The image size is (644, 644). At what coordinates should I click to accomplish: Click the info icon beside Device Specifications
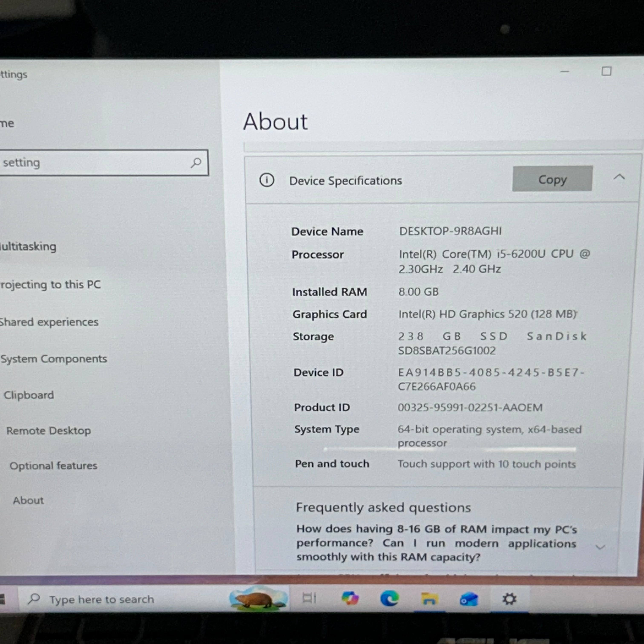[x=267, y=180]
